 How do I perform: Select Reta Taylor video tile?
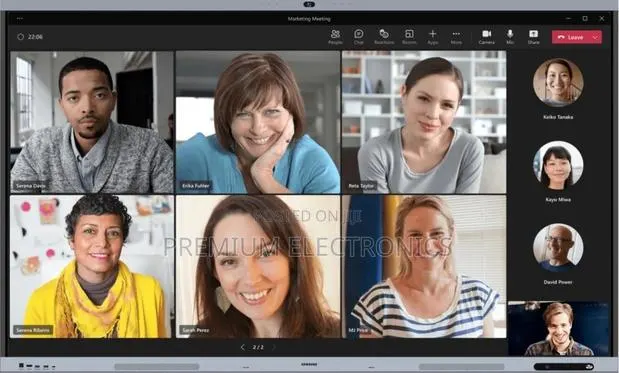coord(424,122)
